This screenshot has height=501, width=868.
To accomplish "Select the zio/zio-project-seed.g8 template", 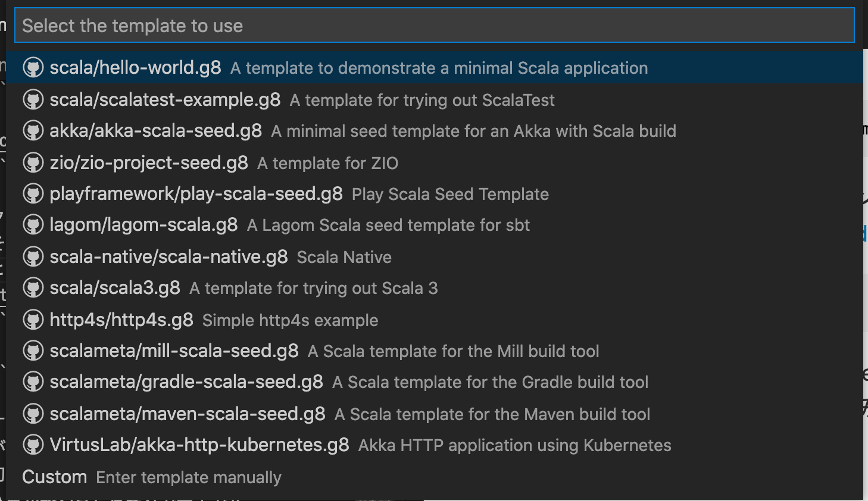I will point(147,162).
